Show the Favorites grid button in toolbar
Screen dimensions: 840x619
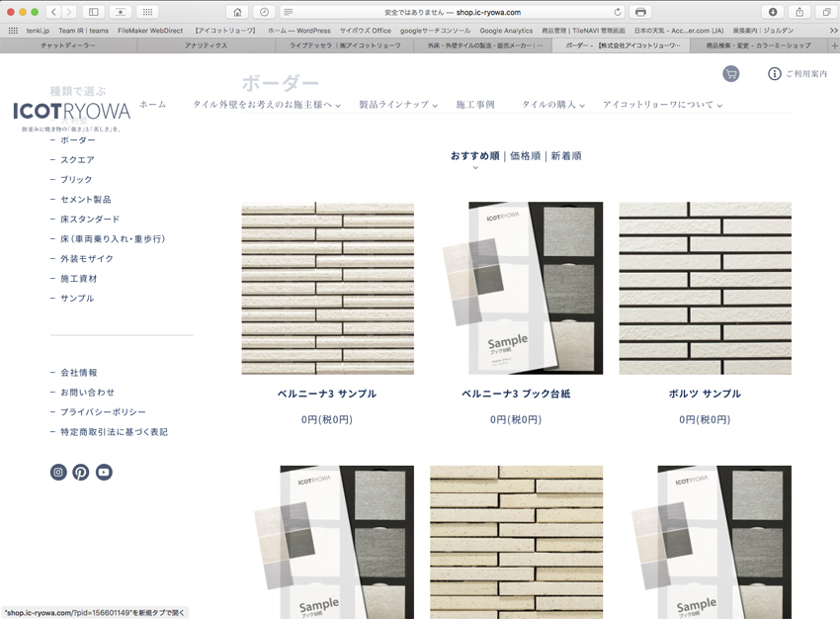[x=148, y=12]
